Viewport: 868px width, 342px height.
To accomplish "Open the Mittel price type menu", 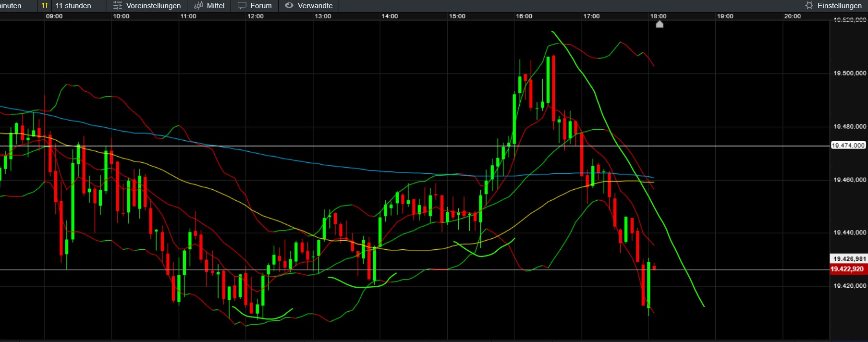I will (209, 6).
